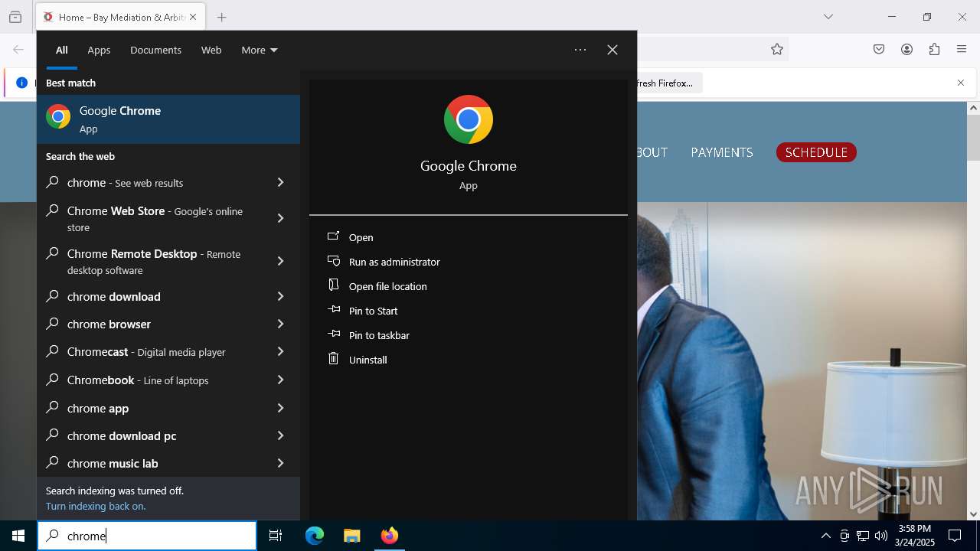Open the list all tabs dropdown
The width and height of the screenshot is (980, 551).
[828, 17]
